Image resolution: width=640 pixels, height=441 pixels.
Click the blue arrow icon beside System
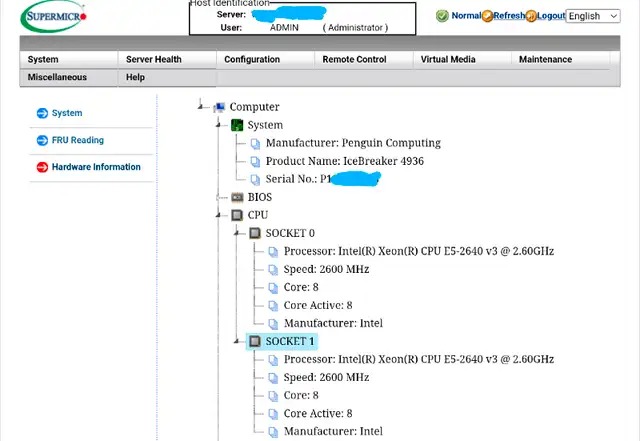pos(42,113)
